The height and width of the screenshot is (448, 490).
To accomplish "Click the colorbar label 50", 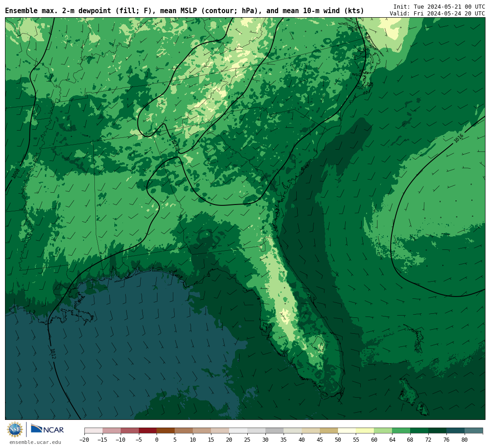I will (x=338, y=440).
